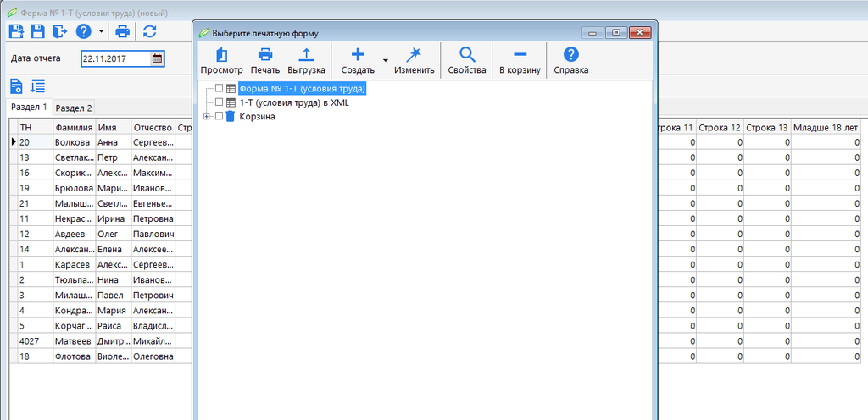Click the ТН column header

[36, 128]
